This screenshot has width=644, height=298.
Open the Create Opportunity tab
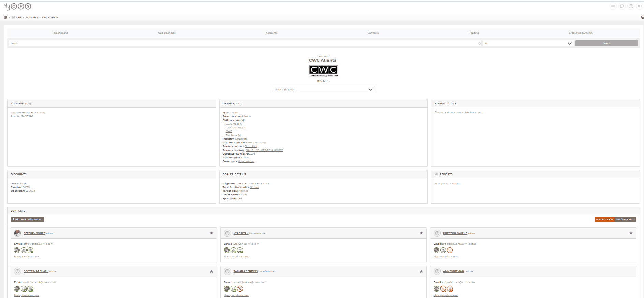pos(581,33)
